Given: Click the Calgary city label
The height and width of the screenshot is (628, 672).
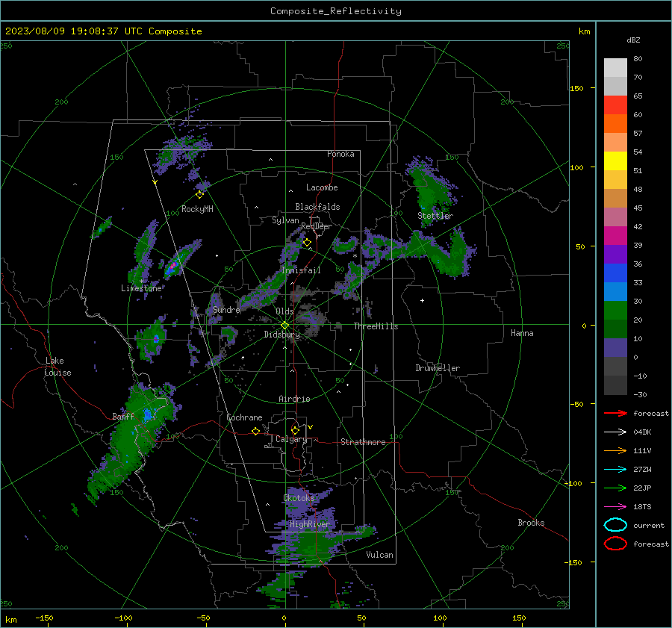Looking at the screenshot, I should (291, 439).
